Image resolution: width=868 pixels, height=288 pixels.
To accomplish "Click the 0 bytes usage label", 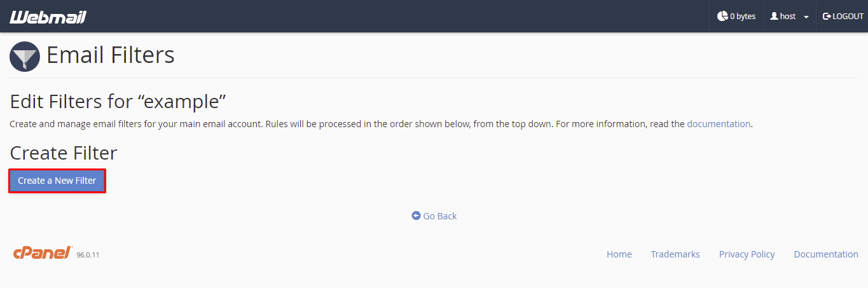I will [x=743, y=17].
